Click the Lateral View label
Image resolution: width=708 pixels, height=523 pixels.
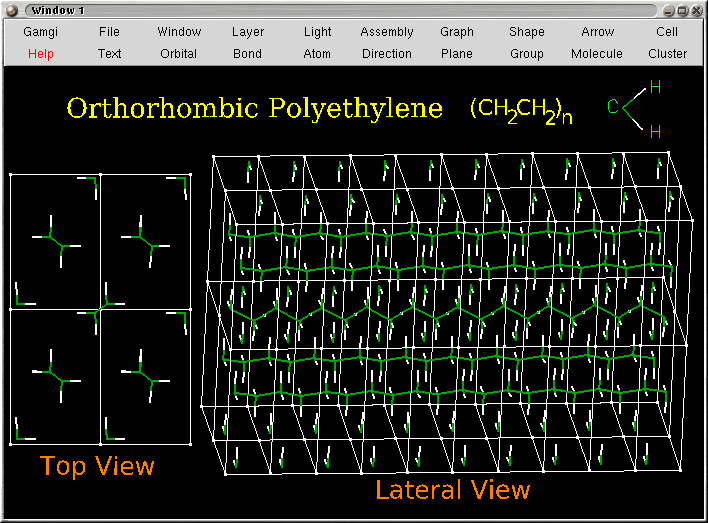(452, 490)
